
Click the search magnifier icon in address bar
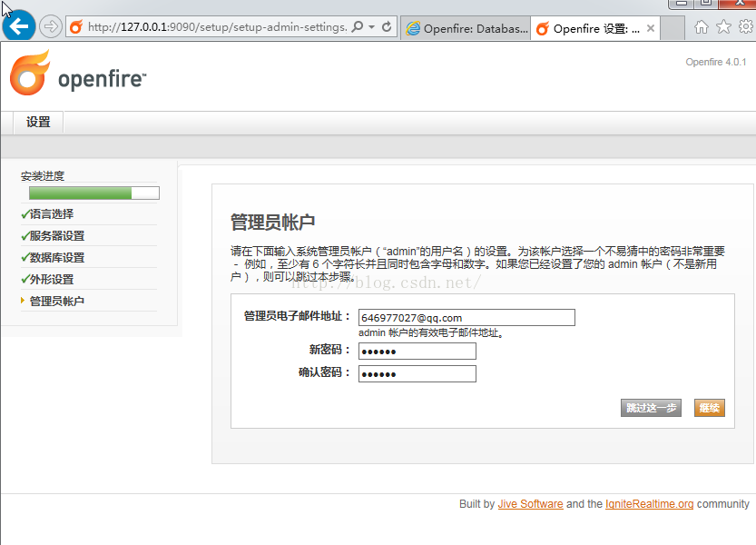click(358, 26)
